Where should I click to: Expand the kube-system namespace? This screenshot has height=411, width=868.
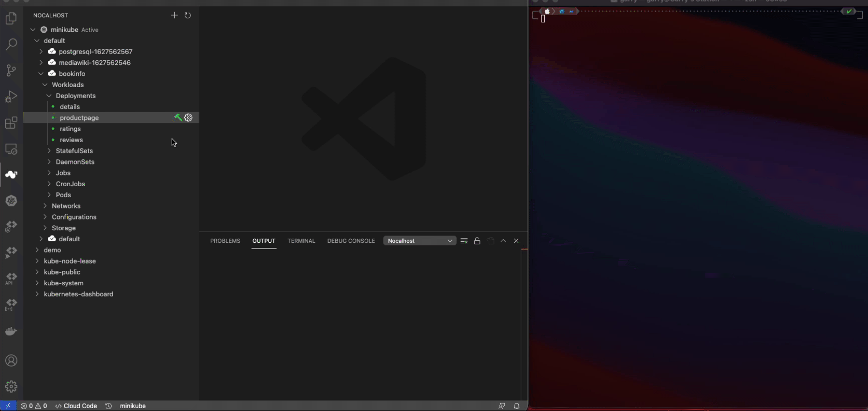37,283
